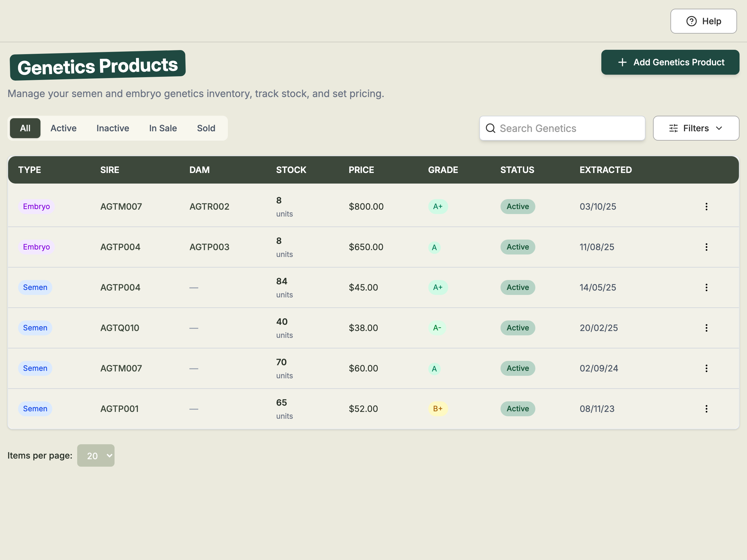The image size is (747, 560).
Task: Click the SIRE column header
Action: pos(110,170)
